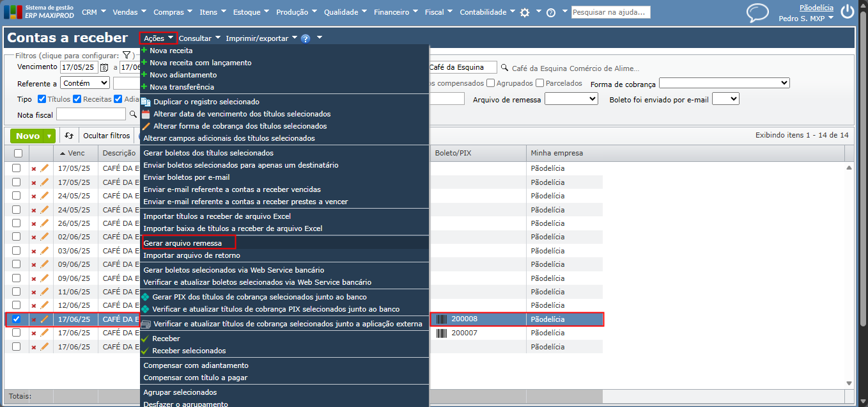The image size is (868, 407).
Task: Select Gerar arquivo remessa menu entry
Action: [x=183, y=243]
